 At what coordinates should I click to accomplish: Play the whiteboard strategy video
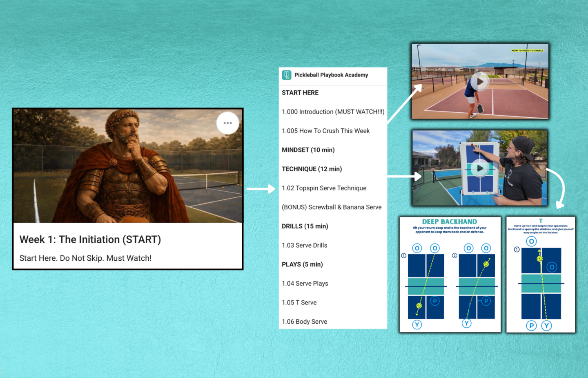[x=480, y=168]
